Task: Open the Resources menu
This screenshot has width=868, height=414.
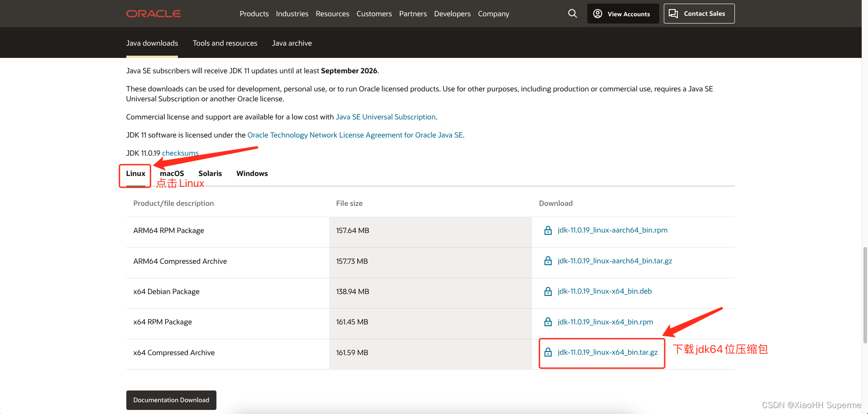Action: coord(332,14)
